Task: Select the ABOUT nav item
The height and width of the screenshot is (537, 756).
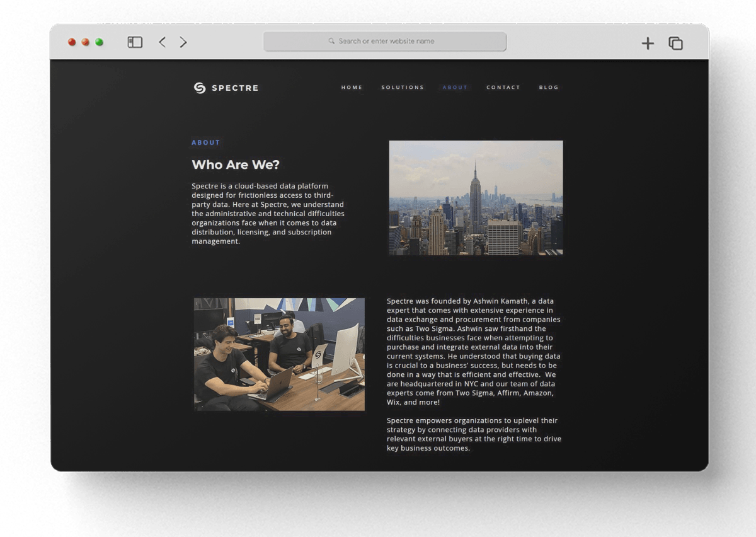Action: (x=455, y=88)
